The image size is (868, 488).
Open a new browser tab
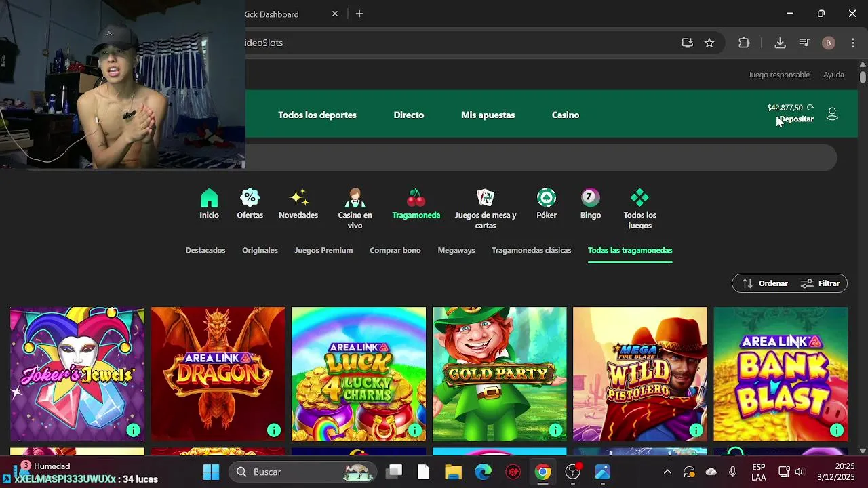pos(359,14)
